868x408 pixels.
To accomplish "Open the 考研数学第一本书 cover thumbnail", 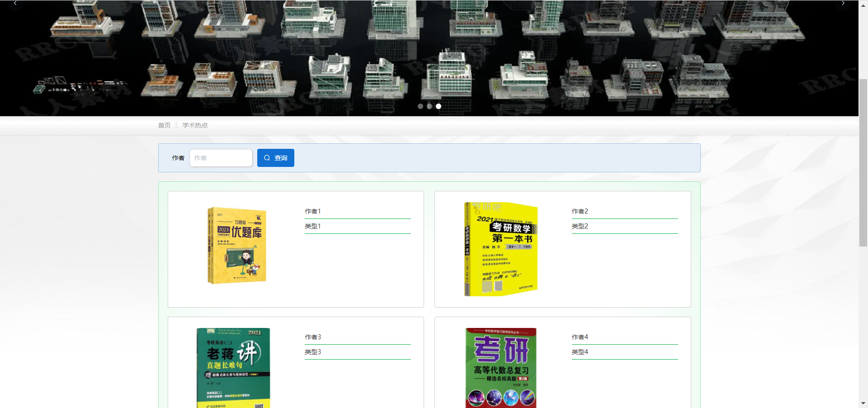I will 501,249.
